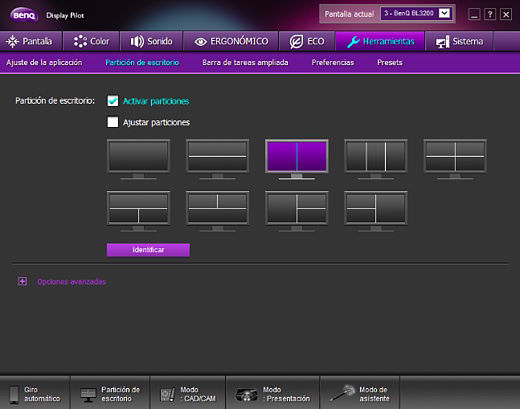Select the four-quadrant partition layout
This screenshot has width=520, height=409.
(455, 156)
